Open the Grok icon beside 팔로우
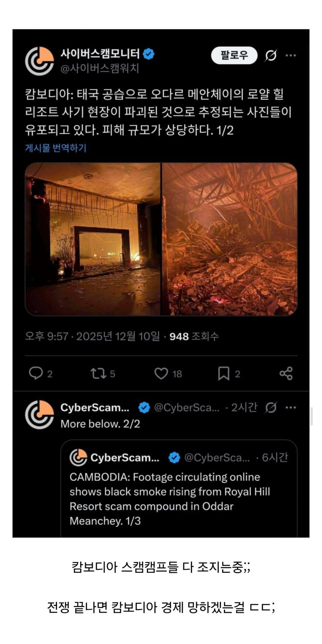 270,55
